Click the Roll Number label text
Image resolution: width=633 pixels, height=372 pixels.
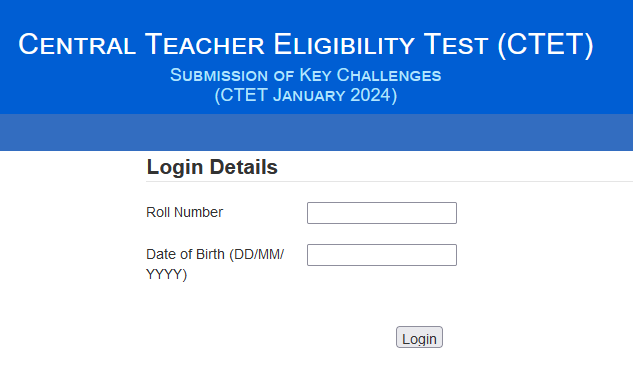[x=184, y=212]
